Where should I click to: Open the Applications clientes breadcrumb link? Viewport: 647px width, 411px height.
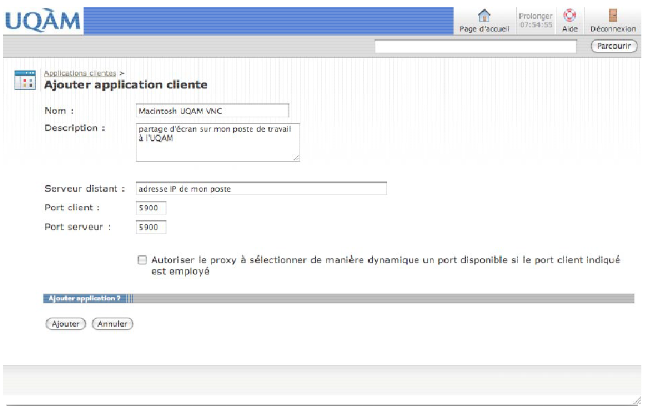[80, 73]
